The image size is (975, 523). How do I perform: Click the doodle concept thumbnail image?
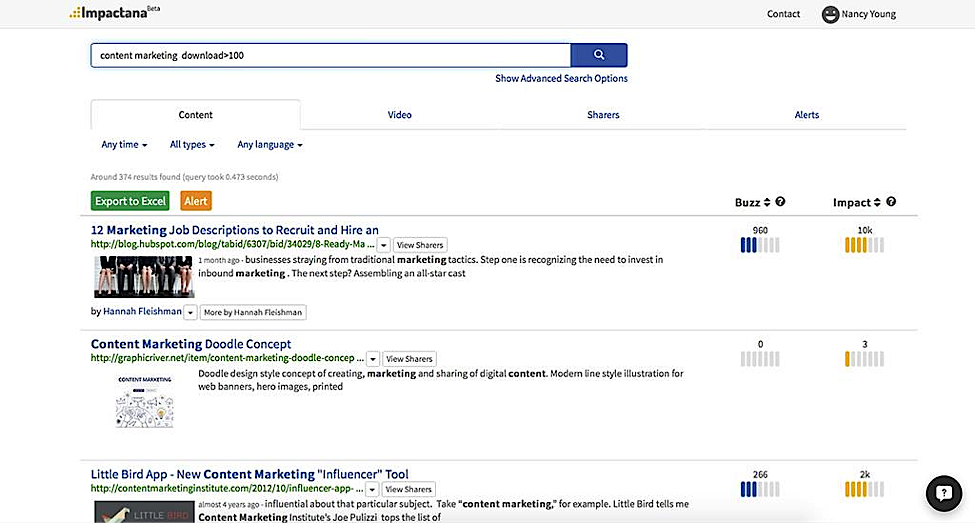click(145, 402)
